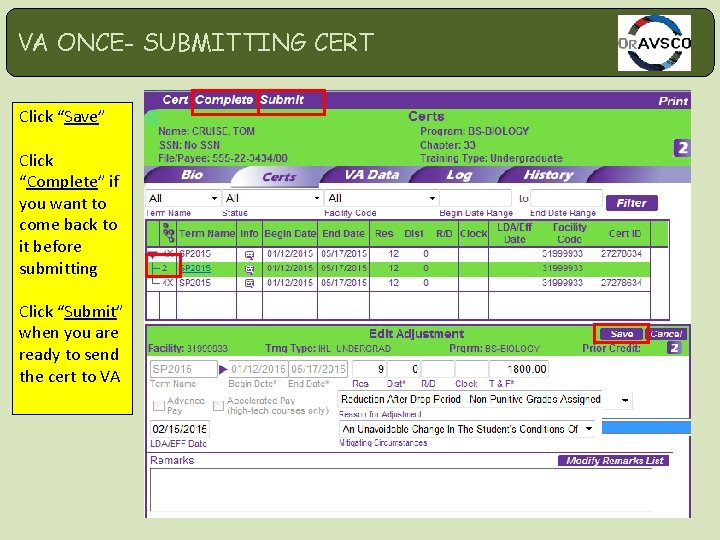Viewport: 720px width, 540px height.
Task: Click the Save button in Edit Adjustment
Action: [622, 334]
